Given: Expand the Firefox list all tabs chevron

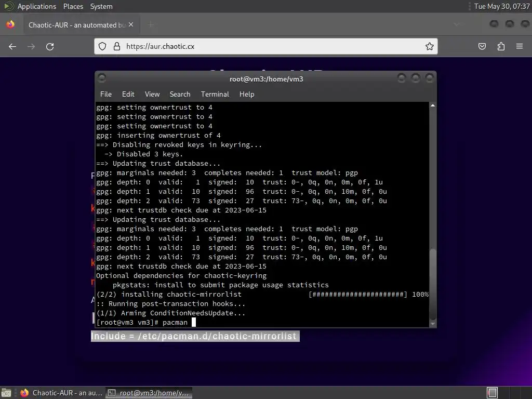Looking at the screenshot, I should pos(457,24).
